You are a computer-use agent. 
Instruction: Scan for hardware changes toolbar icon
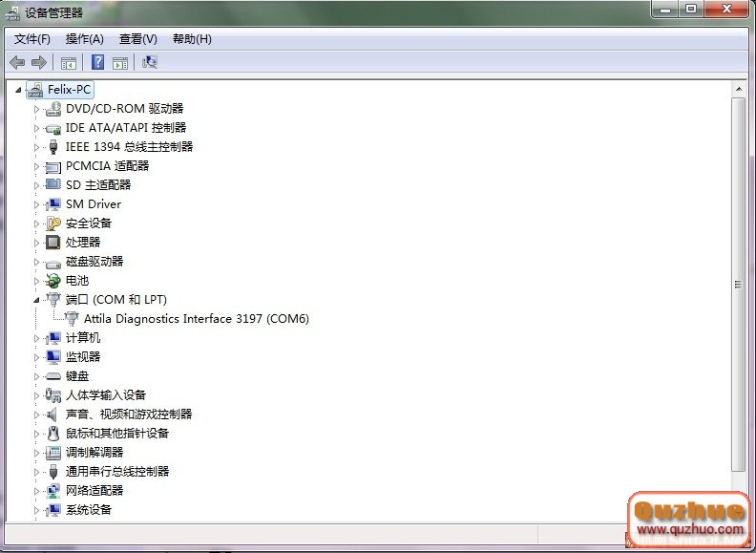(x=150, y=62)
